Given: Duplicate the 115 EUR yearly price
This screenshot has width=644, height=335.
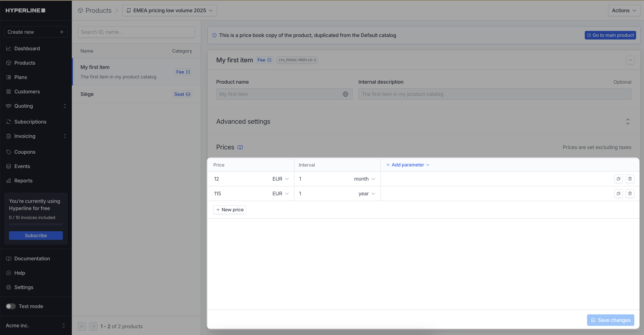Looking at the screenshot, I should click(x=618, y=194).
